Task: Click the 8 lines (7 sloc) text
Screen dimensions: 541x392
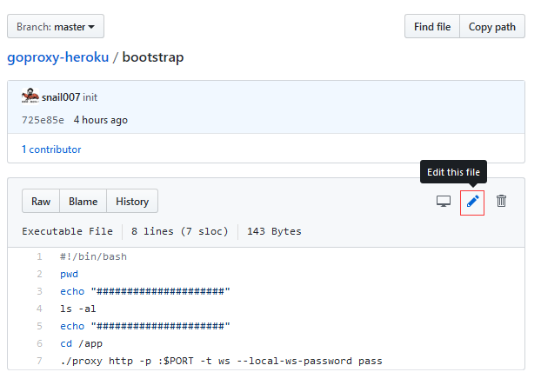Action: pyautogui.click(x=180, y=231)
